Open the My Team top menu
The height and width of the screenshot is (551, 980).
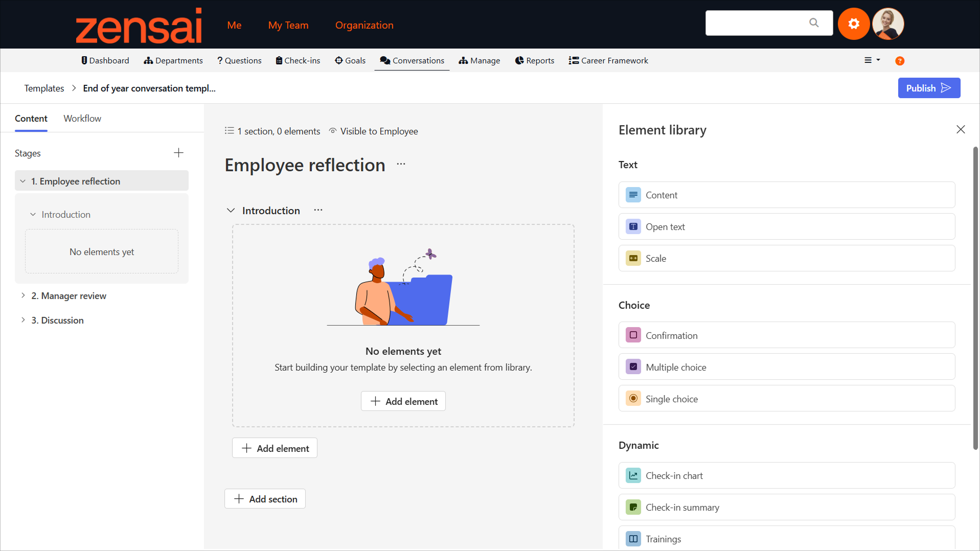(x=288, y=25)
